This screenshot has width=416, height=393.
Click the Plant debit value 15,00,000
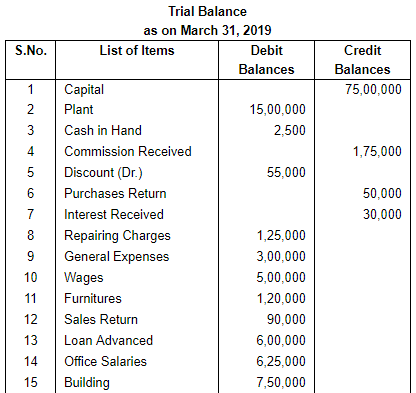point(278,110)
